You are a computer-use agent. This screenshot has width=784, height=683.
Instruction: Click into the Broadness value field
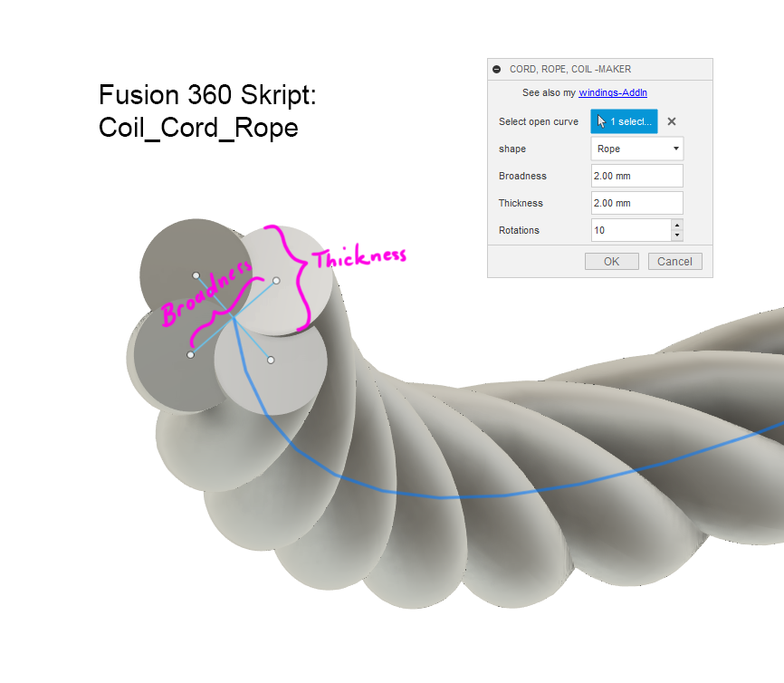click(637, 176)
